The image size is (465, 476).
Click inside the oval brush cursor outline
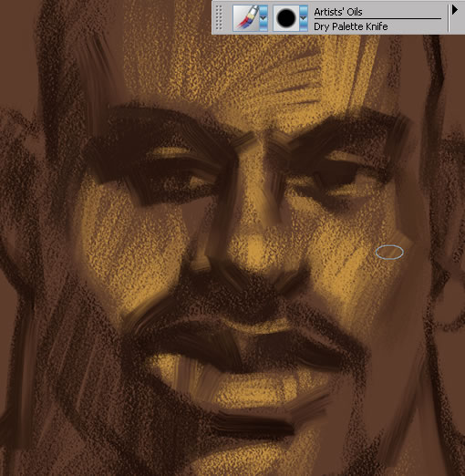(389, 253)
